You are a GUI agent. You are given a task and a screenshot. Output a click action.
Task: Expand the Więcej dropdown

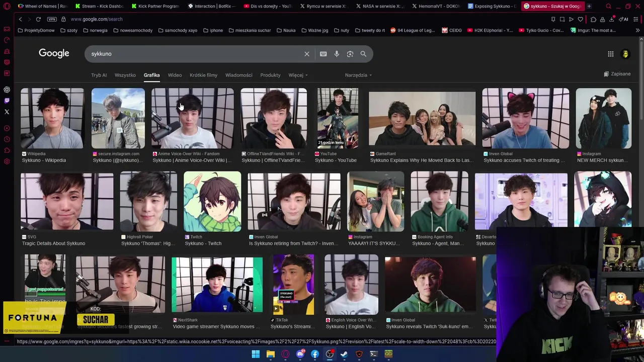(298, 75)
